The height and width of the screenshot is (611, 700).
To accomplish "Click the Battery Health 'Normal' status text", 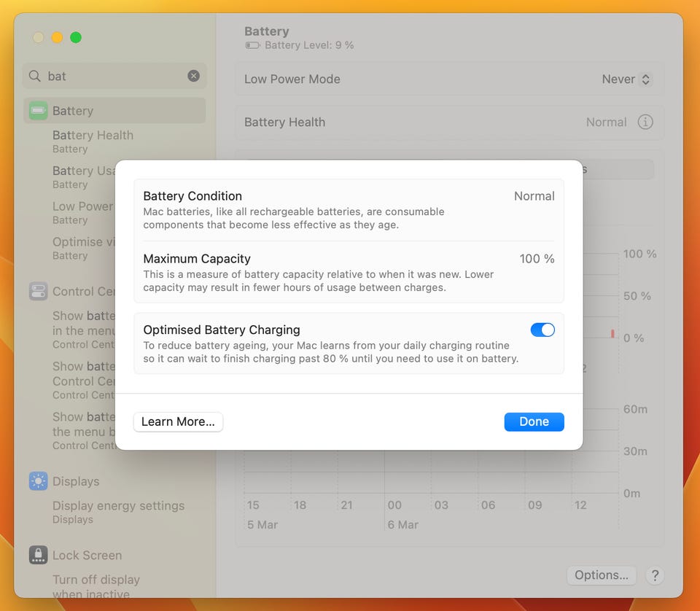I will (606, 122).
